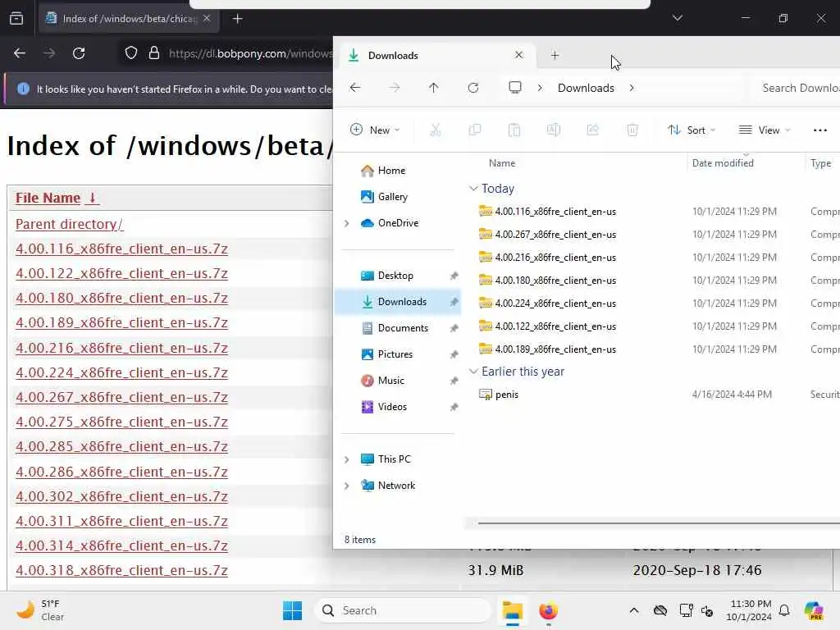Viewport: 840px width, 630px height.
Task: Select 4.00.189_x86fre_client_en-us archive in Explorer
Action: pyautogui.click(x=555, y=349)
